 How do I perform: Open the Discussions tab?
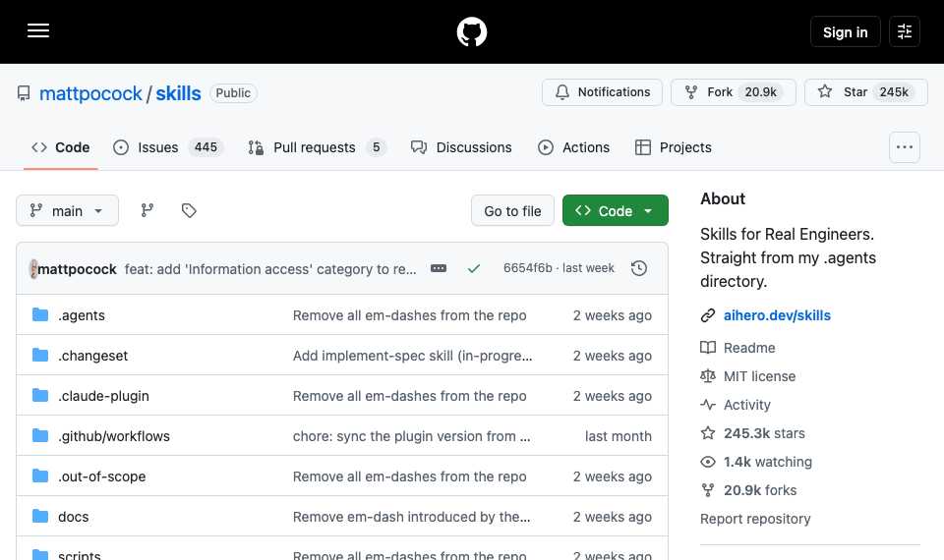click(461, 147)
